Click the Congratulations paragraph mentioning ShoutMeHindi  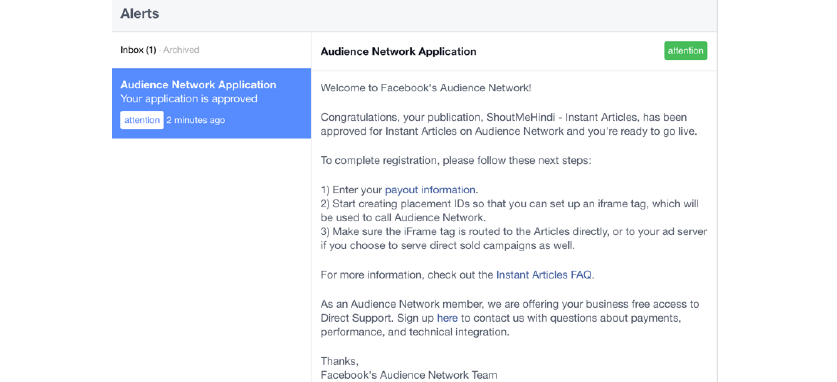coord(509,124)
